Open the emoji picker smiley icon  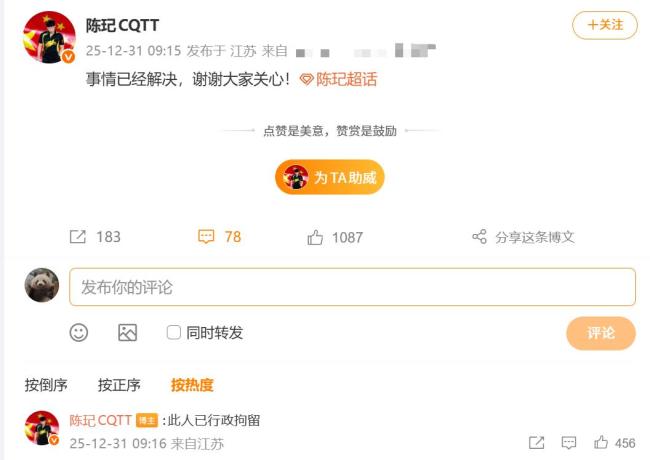pos(79,332)
